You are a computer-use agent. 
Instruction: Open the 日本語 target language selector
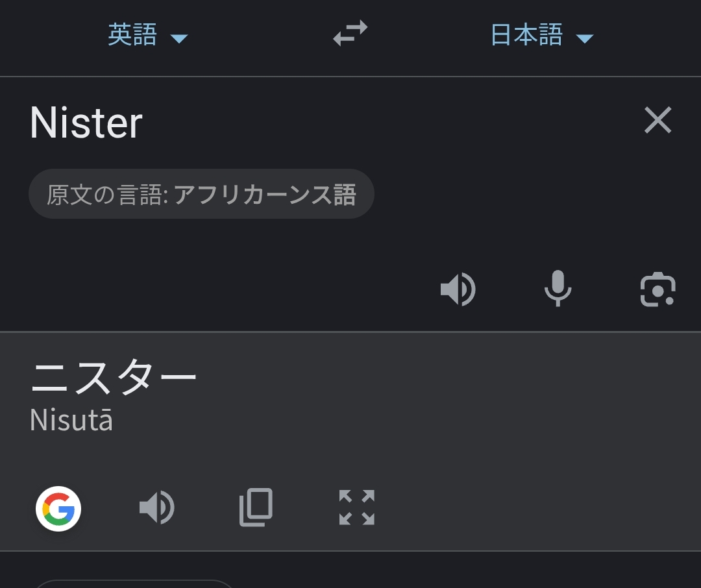point(526,35)
